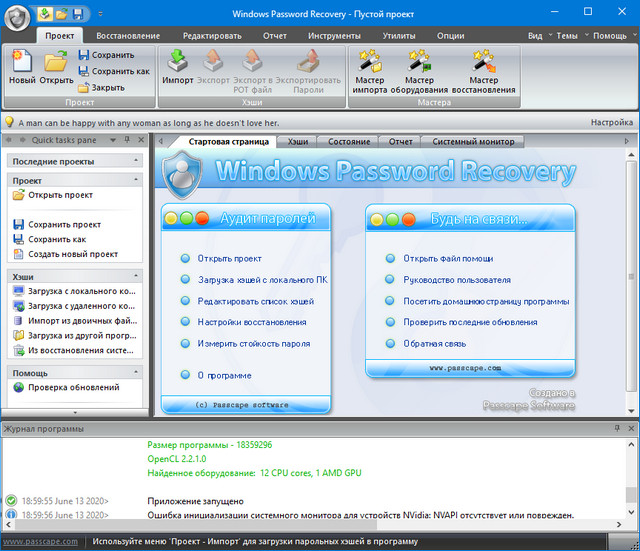This screenshot has height=551, width=640.
Task: Switch to the Восстановление ribbon tab
Action: pyautogui.click(x=128, y=36)
